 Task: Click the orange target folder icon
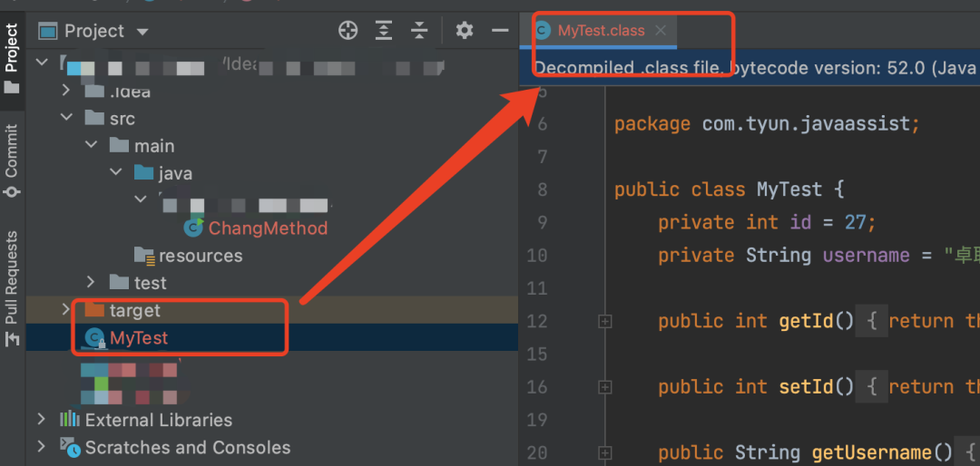[x=94, y=309]
